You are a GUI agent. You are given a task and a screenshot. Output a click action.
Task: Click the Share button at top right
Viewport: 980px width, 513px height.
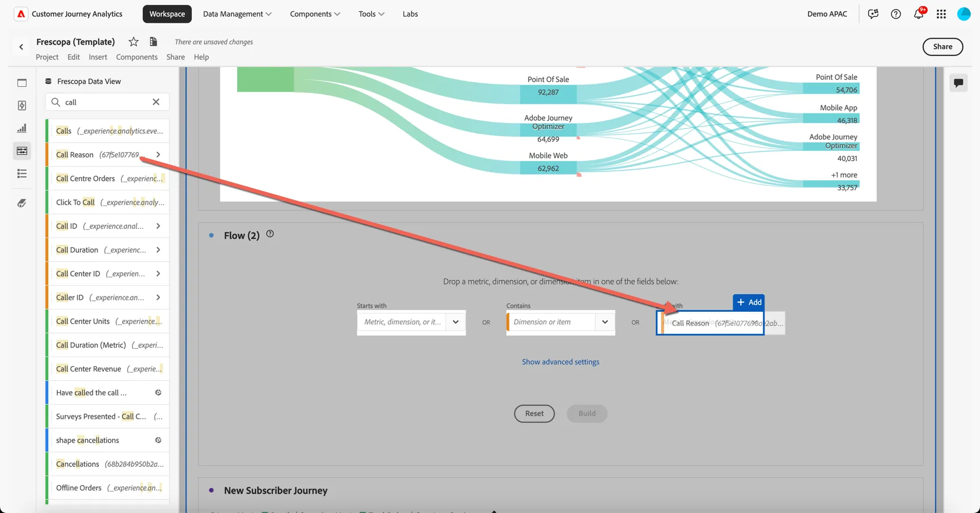[x=943, y=46]
